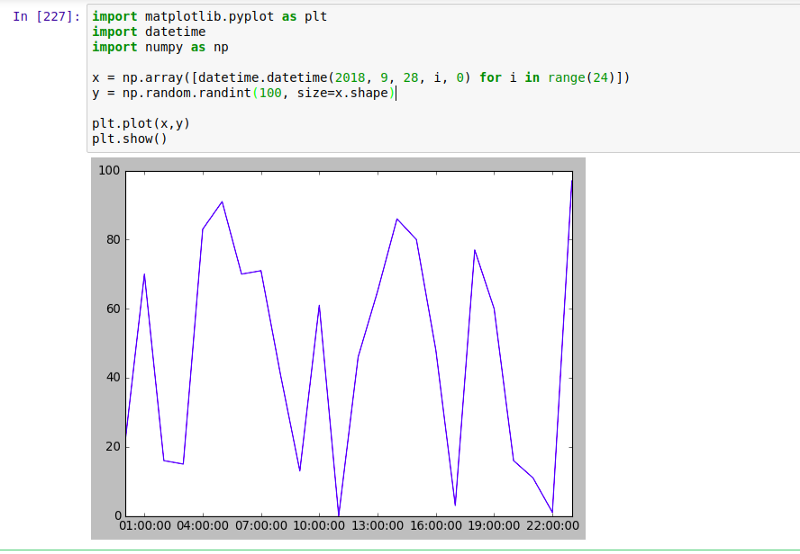The height and width of the screenshot is (554, 800).
Task: Click the import datetime line
Action: tap(148, 32)
